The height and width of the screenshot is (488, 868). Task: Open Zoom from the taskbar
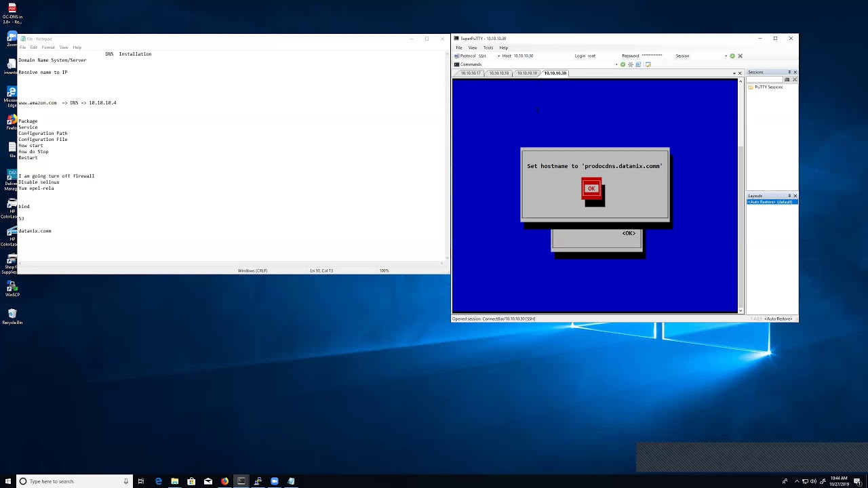click(x=275, y=481)
